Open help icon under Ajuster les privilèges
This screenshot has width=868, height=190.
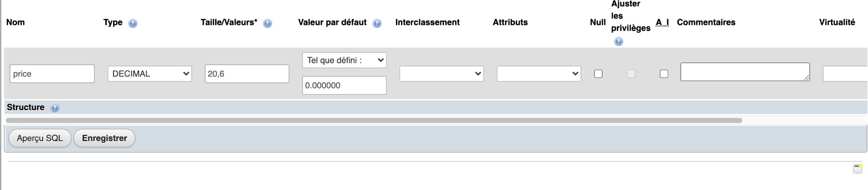coord(618,42)
